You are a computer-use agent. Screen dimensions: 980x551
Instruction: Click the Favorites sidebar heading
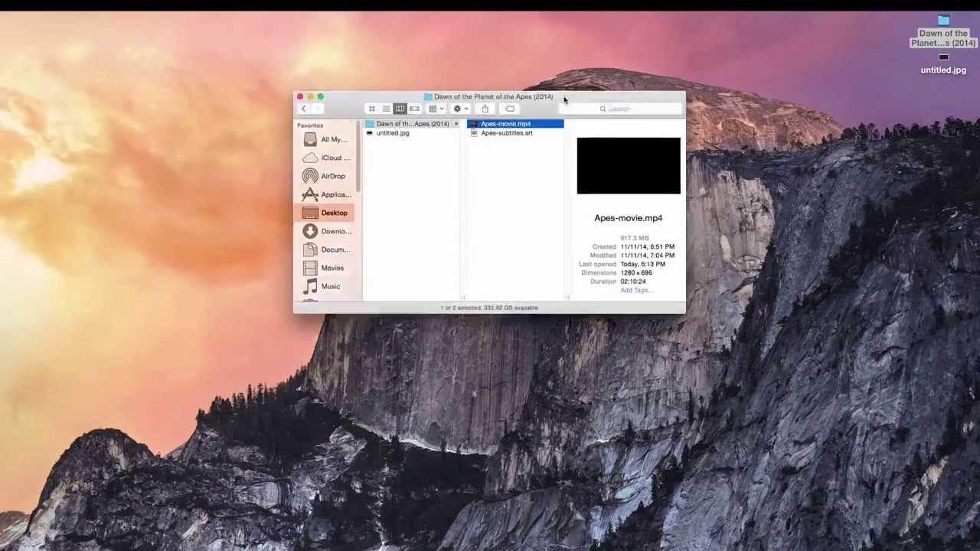tap(310, 126)
